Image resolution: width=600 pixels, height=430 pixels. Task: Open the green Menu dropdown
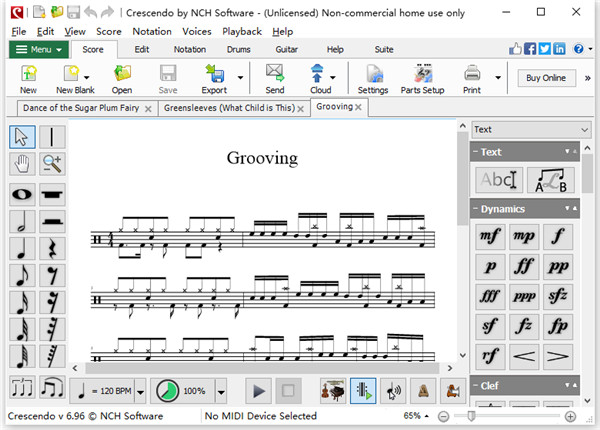(x=39, y=50)
